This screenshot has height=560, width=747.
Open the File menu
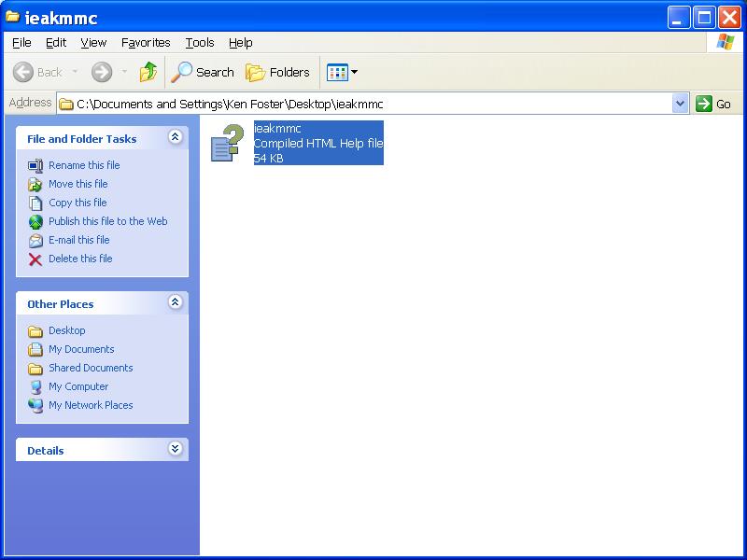pyautogui.click(x=21, y=43)
